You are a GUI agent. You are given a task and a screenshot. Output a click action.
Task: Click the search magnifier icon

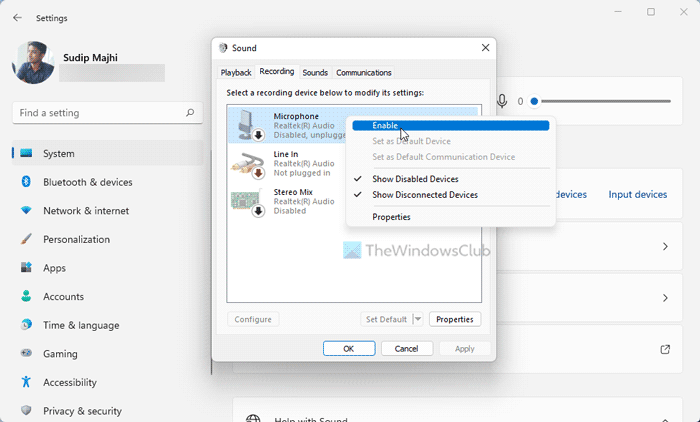190,113
